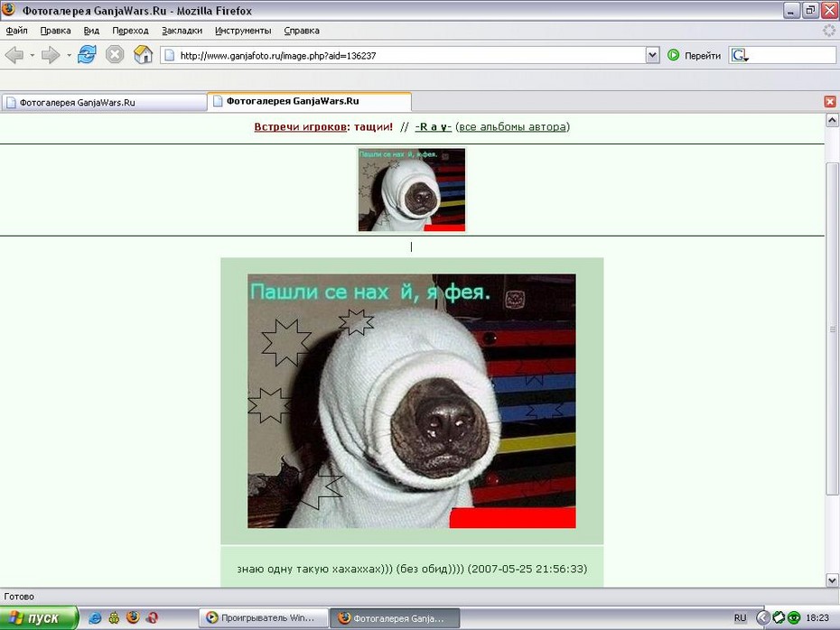Open the Вид menu
Screen dimensions: 840x630
click(x=91, y=31)
